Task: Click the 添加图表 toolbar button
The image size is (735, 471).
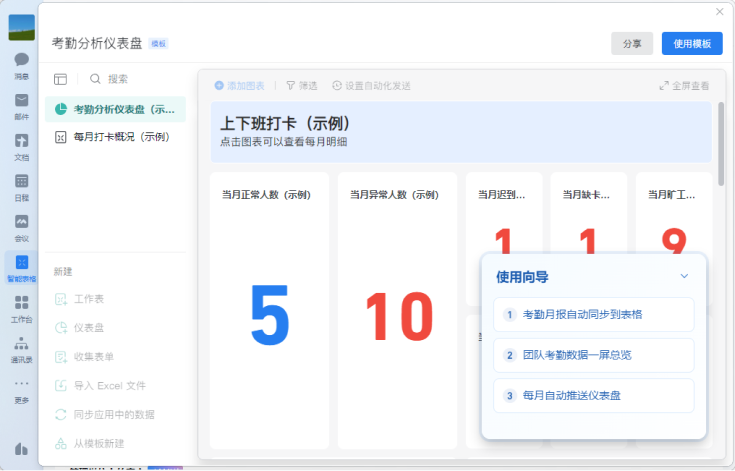Action: [x=240, y=86]
